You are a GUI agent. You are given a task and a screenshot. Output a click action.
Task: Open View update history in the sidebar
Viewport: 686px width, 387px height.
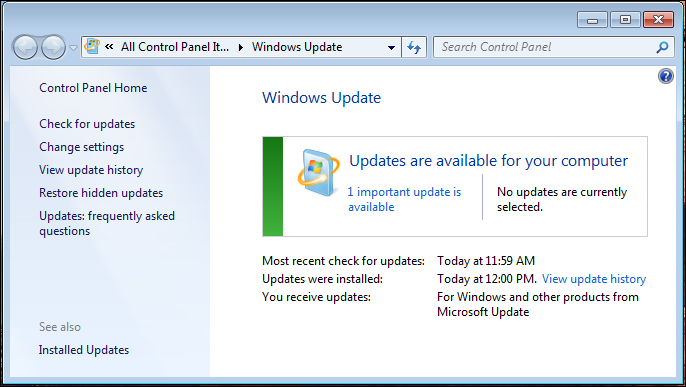pyautogui.click(x=91, y=170)
